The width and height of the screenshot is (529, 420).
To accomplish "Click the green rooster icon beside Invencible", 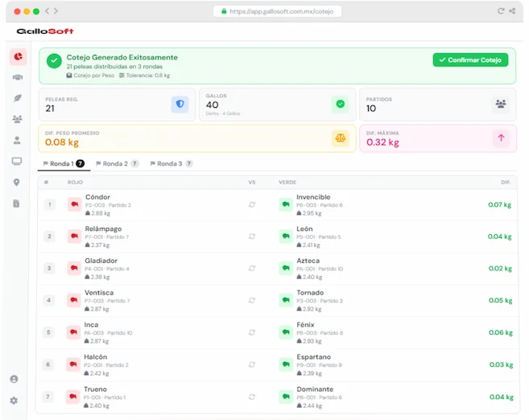I will coord(286,204).
